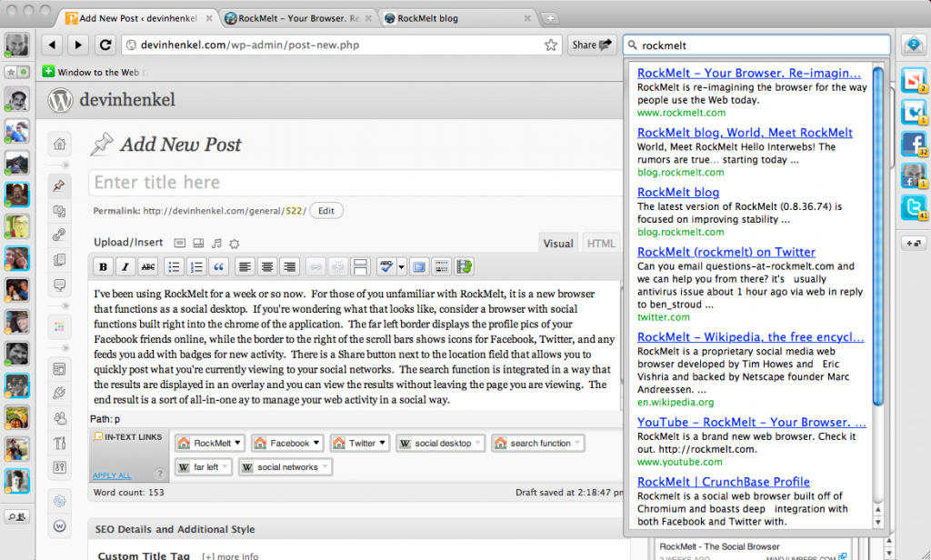The height and width of the screenshot is (560, 931).
Task: Click the [+] more info link
Action: pyautogui.click(x=230, y=556)
